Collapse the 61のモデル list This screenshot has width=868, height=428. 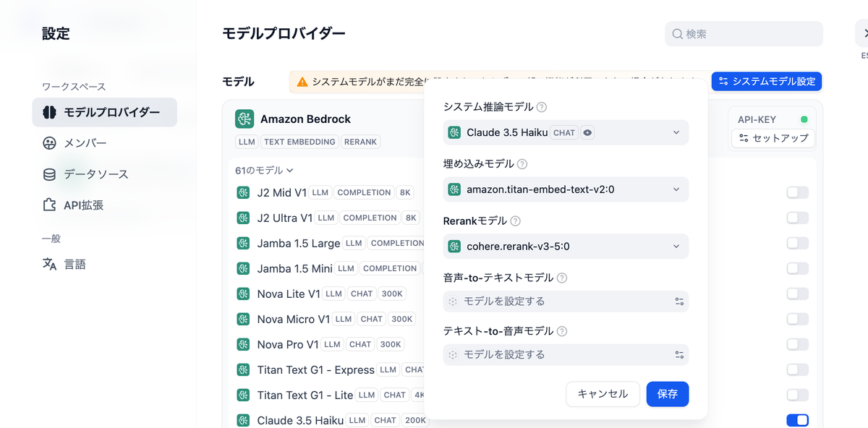click(264, 171)
